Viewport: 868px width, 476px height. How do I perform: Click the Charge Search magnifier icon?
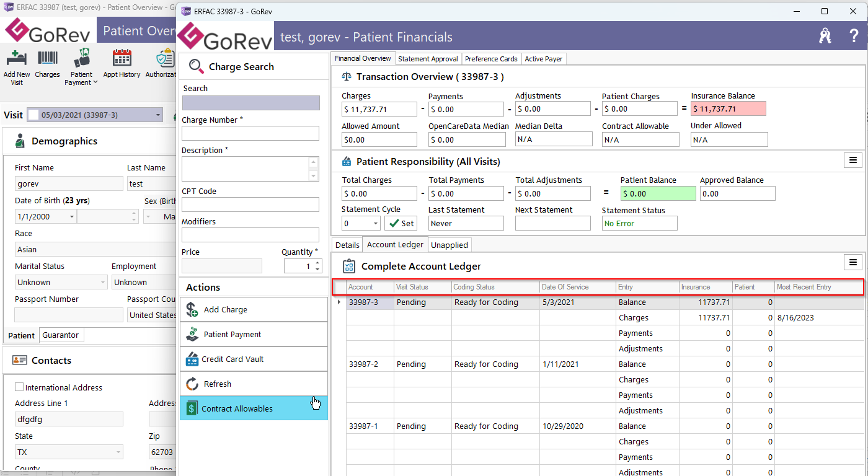(x=196, y=66)
